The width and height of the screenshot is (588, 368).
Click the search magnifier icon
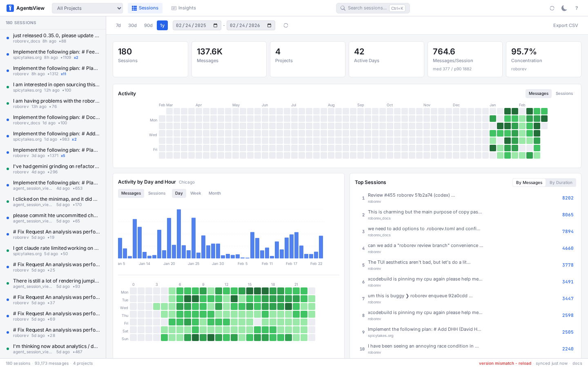(x=343, y=8)
